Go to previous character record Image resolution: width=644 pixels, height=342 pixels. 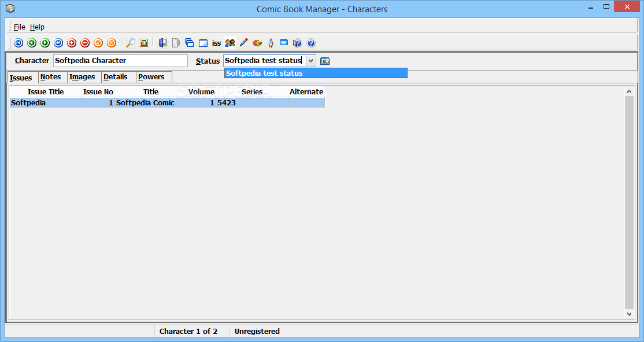[32, 43]
